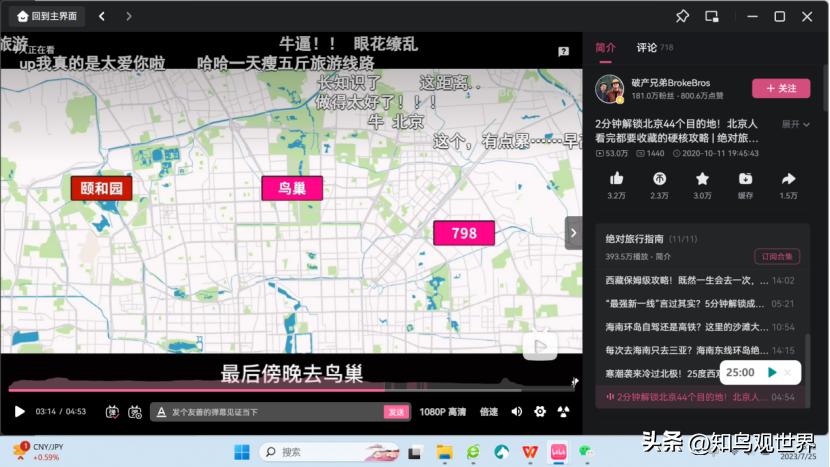Open WeChat from the taskbar
Image resolution: width=830 pixels, height=467 pixels.
pyautogui.click(x=586, y=452)
